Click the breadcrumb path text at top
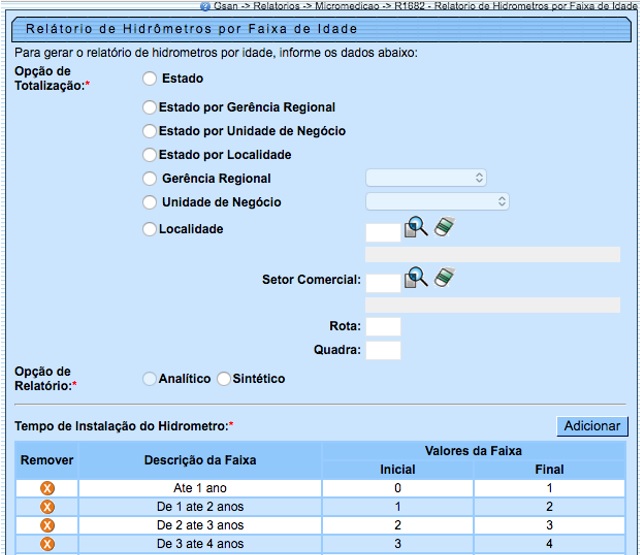The width and height of the screenshot is (640, 555). pos(425,6)
